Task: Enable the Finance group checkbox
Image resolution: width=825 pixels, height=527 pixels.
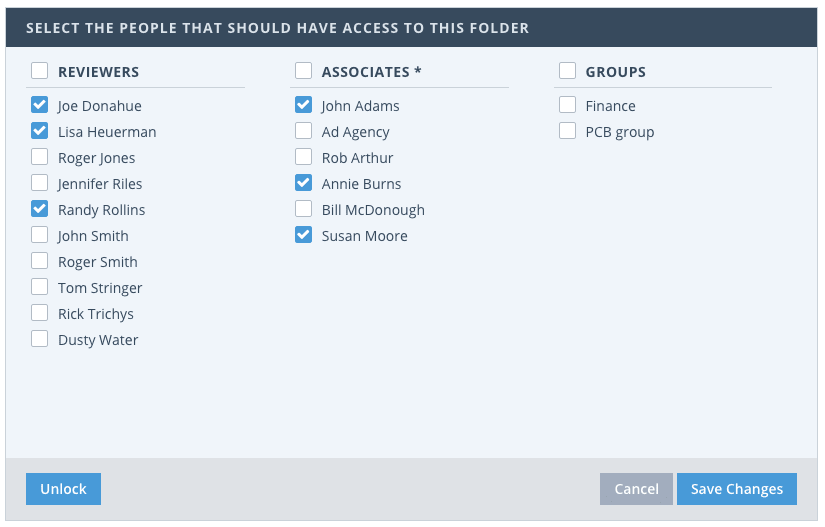Action: pyautogui.click(x=567, y=104)
